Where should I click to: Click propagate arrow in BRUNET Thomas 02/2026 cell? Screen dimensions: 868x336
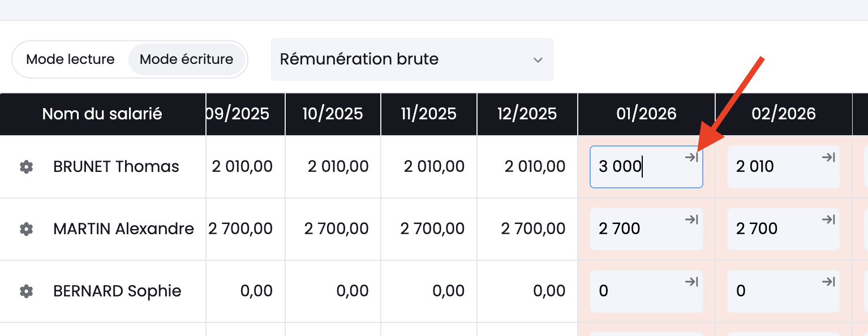coord(828,157)
